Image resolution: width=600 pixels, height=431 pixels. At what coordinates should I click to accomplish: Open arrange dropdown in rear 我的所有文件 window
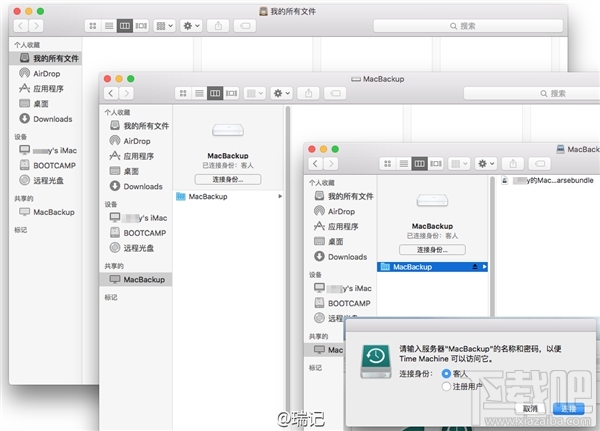pyautogui.click(x=165, y=26)
